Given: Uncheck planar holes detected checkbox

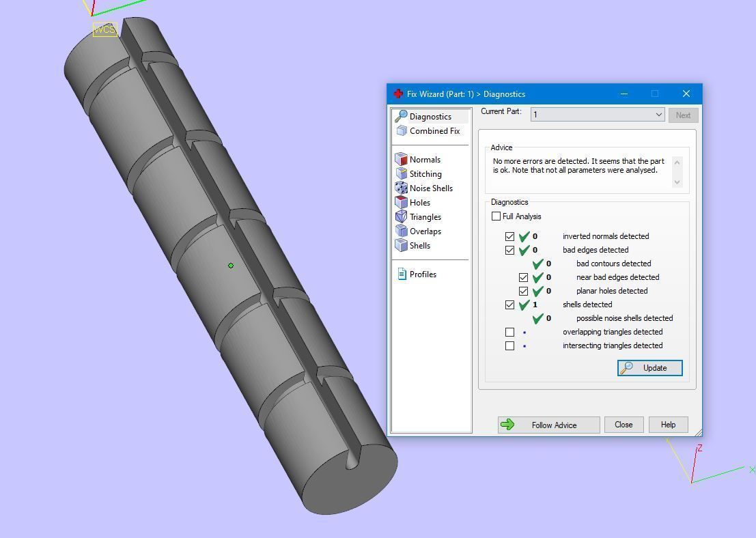Looking at the screenshot, I should pos(523,291).
